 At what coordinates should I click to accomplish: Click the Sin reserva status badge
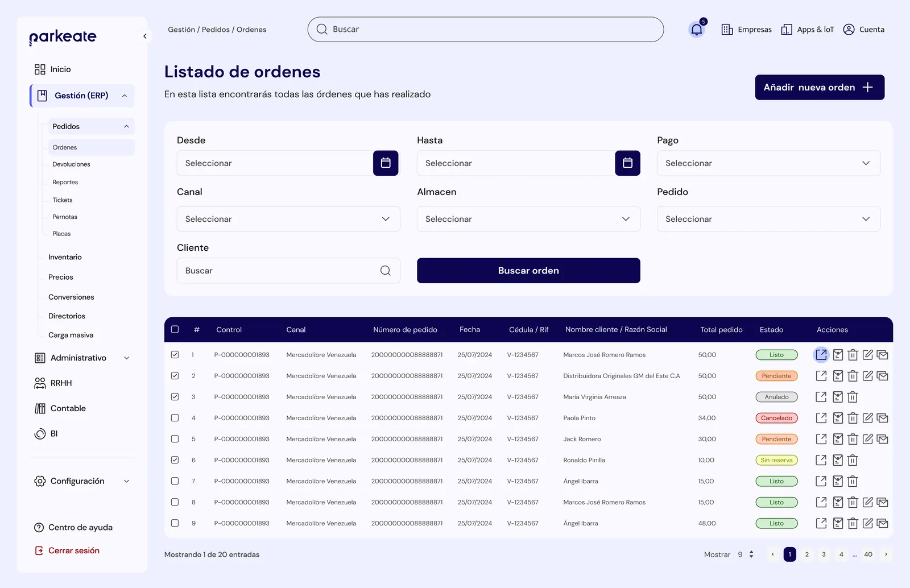pyautogui.click(x=776, y=460)
